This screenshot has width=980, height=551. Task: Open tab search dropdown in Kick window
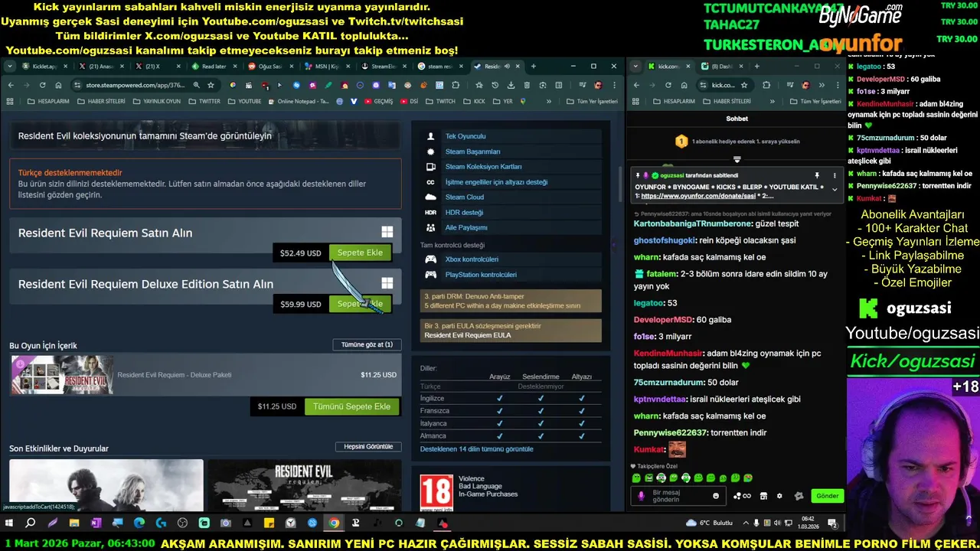(x=636, y=67)
